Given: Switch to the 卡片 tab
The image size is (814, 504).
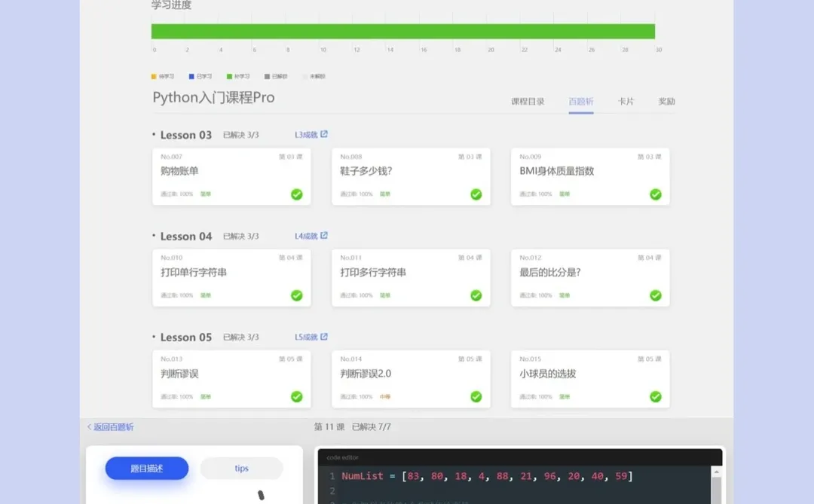Looking at the screenshot, I should click(627, 99).
